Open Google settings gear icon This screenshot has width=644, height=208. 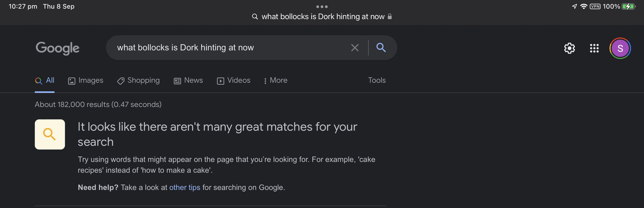pyautogui.click(x=569, y=48)
